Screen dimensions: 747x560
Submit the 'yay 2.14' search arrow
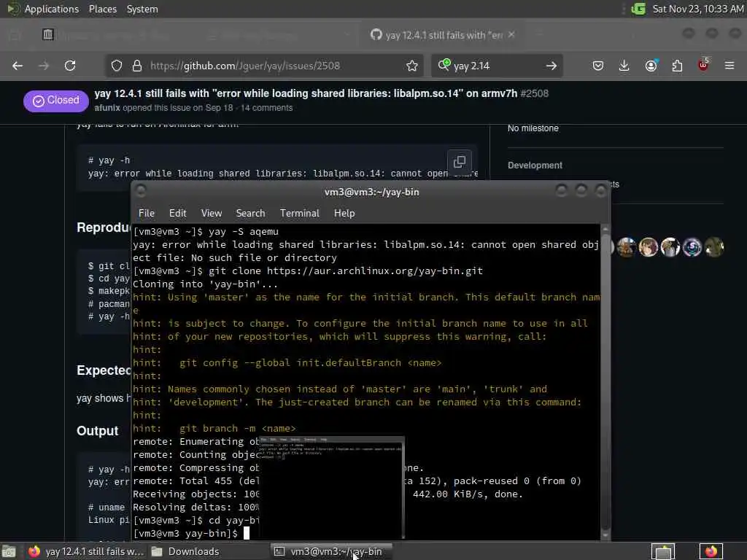pos(551,66)
